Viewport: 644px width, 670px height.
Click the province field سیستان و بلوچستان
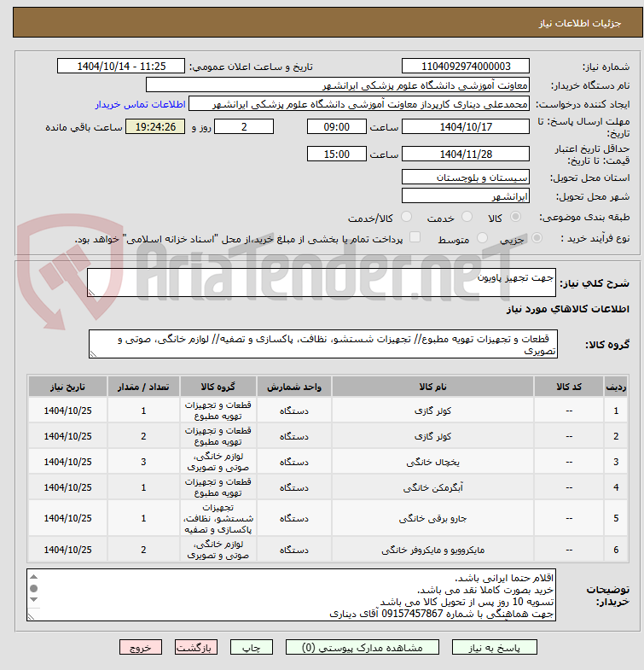[466, 177]
